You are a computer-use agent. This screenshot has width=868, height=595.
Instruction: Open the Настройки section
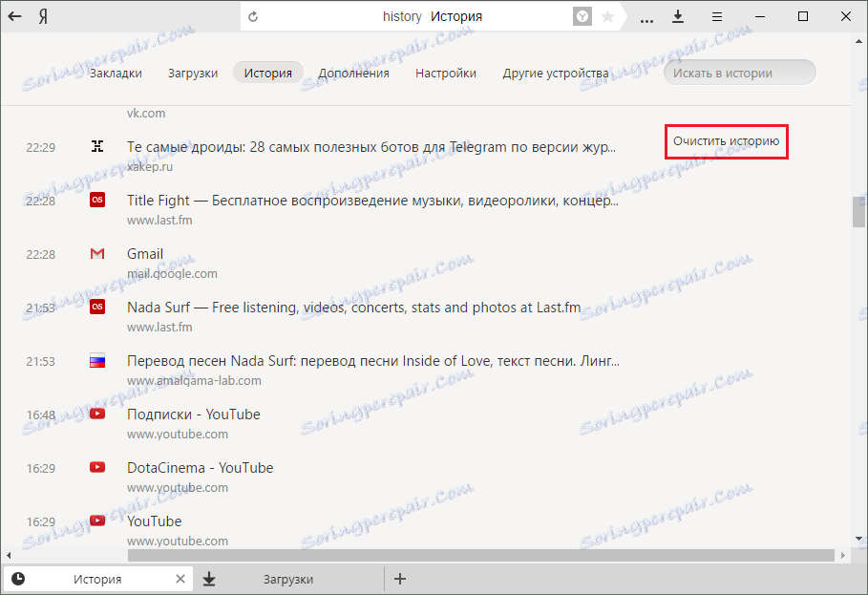click(x=446, y=73)
